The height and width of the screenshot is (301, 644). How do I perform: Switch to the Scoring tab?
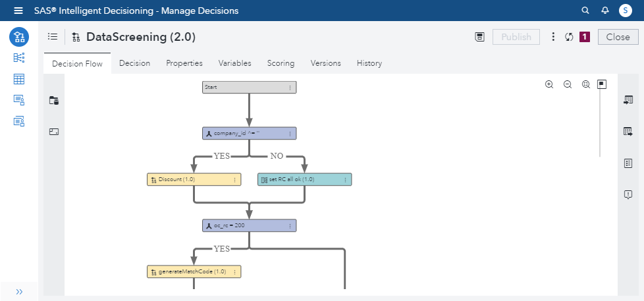coord(281,63)
